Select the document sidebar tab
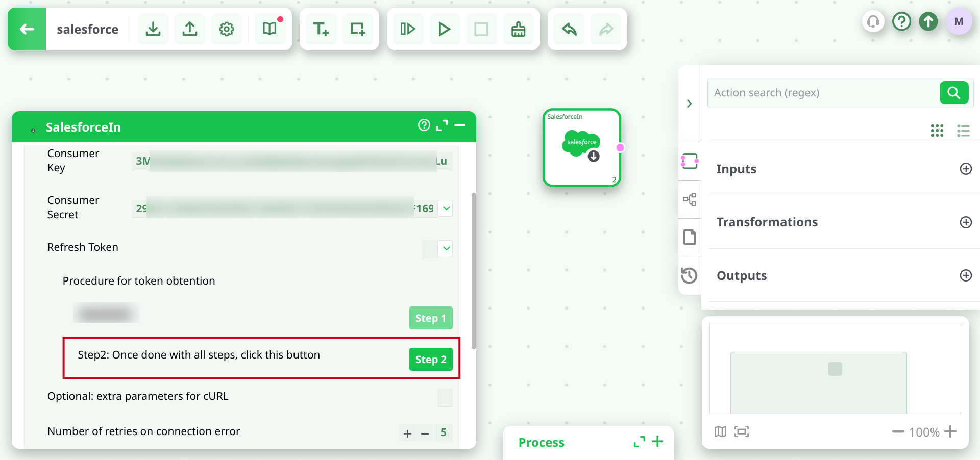980x460 pixels. [690, 237]
